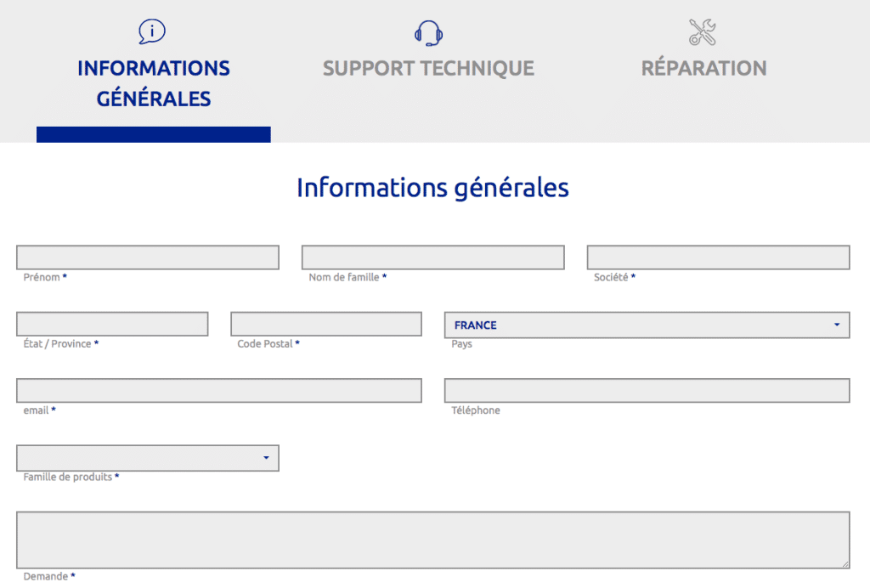Viewport: 870px width, 588px height.
Task: Click the Téléphone input field
Action: 647,390
